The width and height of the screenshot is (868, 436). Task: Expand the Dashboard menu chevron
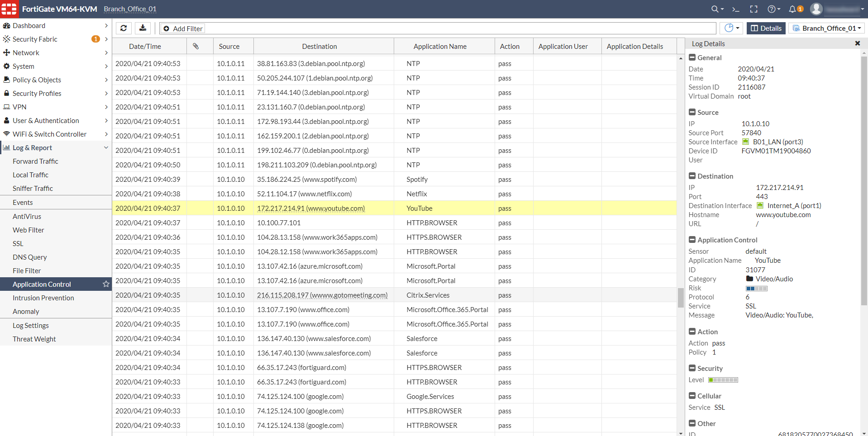click(x=106, y=26)
